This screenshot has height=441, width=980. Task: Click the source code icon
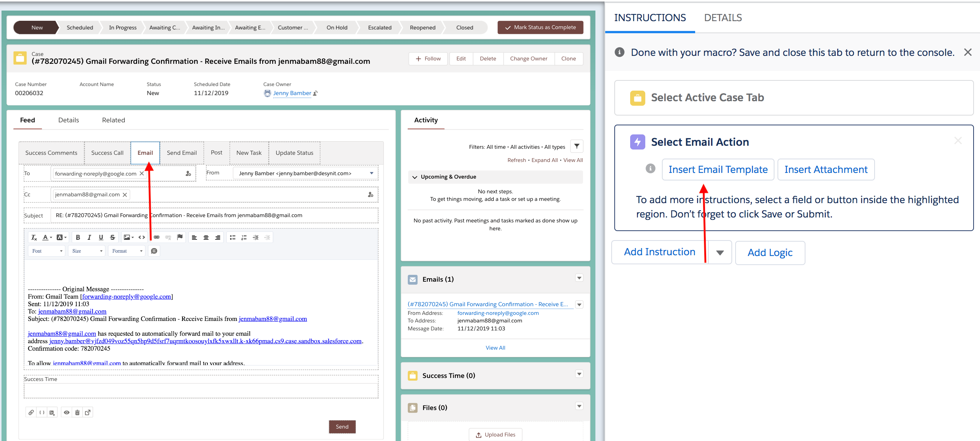click(x=142, y=237)
